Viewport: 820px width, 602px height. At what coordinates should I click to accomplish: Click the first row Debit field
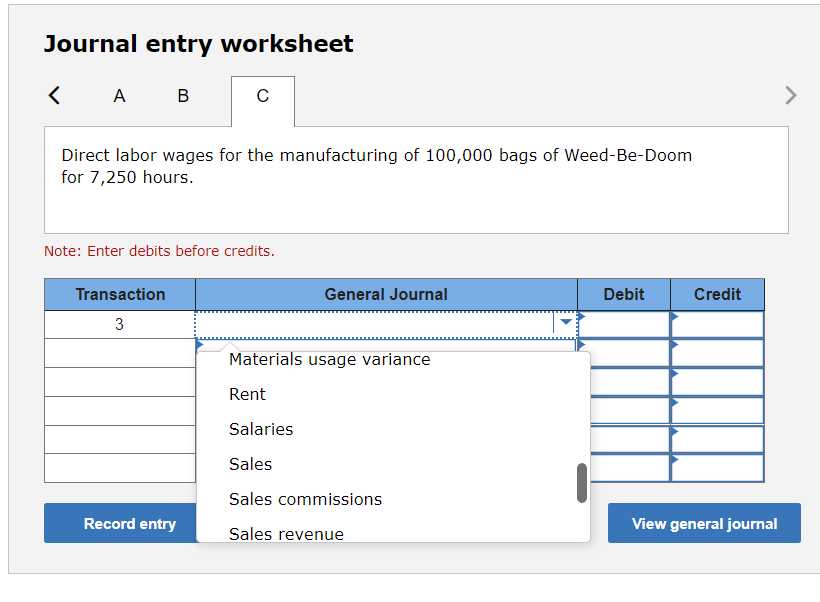coord(623,324)
